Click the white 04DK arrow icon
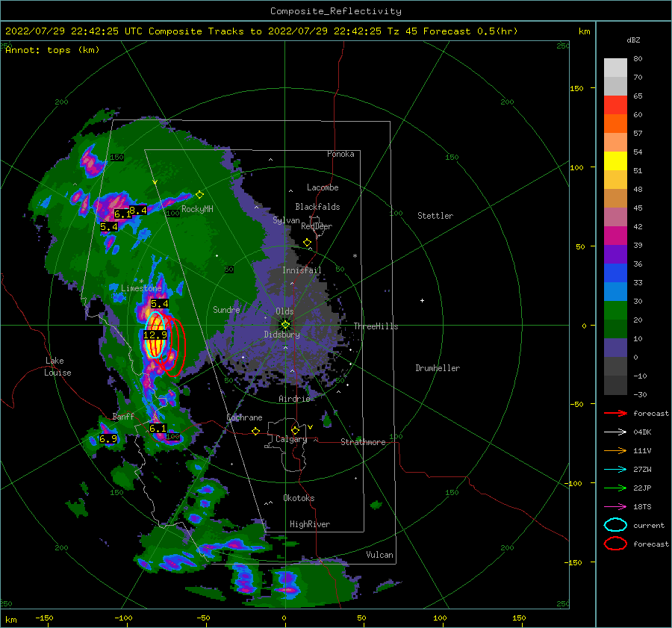The height and width of the screenshot is (628, 672). click(615, 432)
